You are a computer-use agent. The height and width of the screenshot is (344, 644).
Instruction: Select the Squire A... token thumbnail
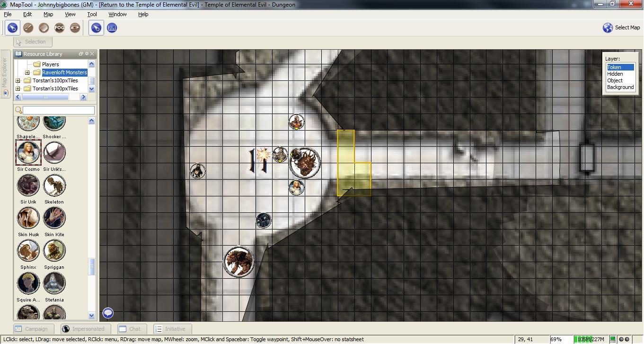tap(28, 283)
